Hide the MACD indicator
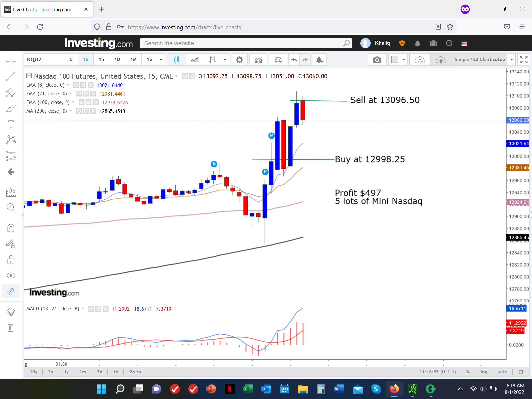This screenshot has height=399, width=532. 91,309
